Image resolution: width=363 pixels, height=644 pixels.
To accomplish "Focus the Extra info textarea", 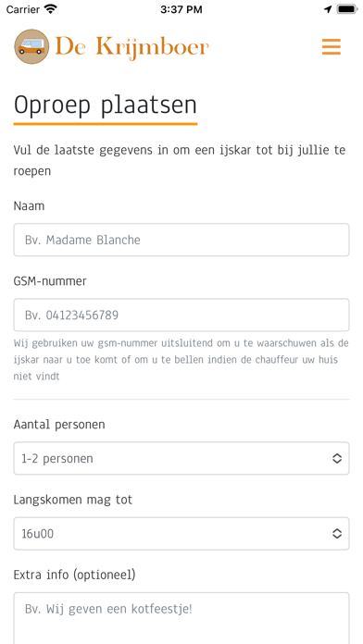I will [181, 618].
